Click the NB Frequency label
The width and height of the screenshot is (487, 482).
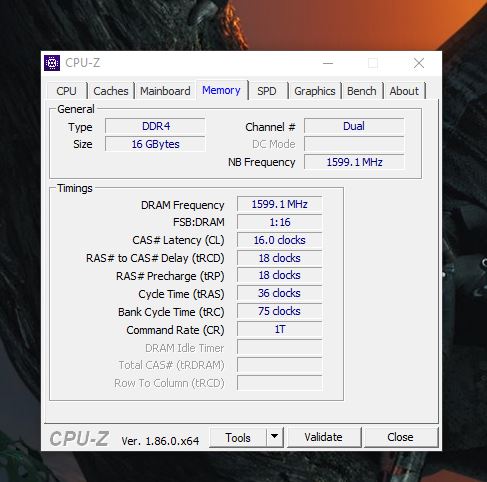click(262, 162)
